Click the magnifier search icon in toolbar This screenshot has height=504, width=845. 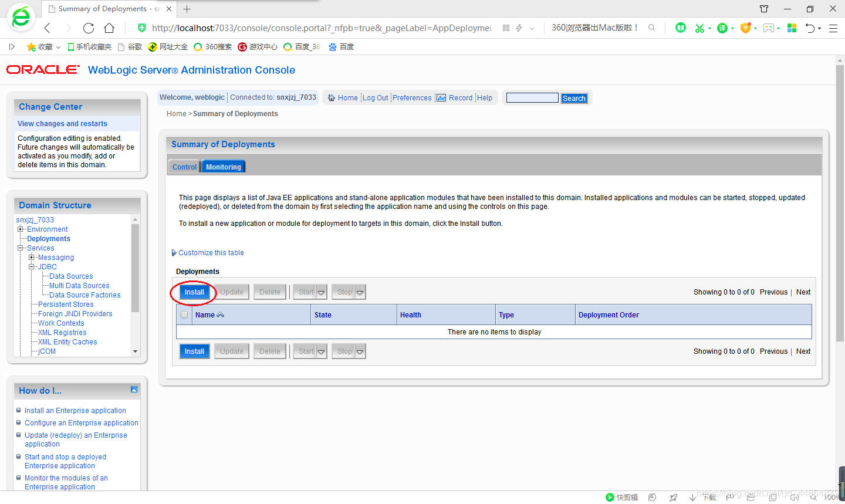pyautogui.click(x=651, y=28)
